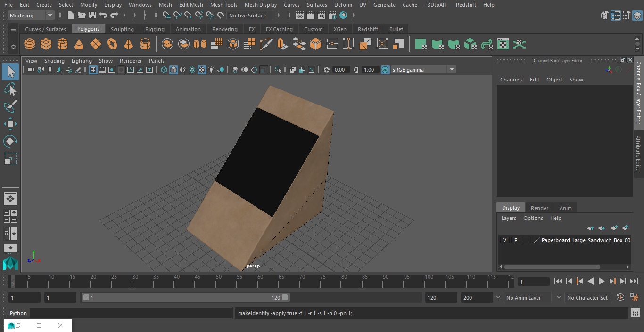Switch to four-view layout icon
Screen dimensions: 644x332
pos(10,216)
